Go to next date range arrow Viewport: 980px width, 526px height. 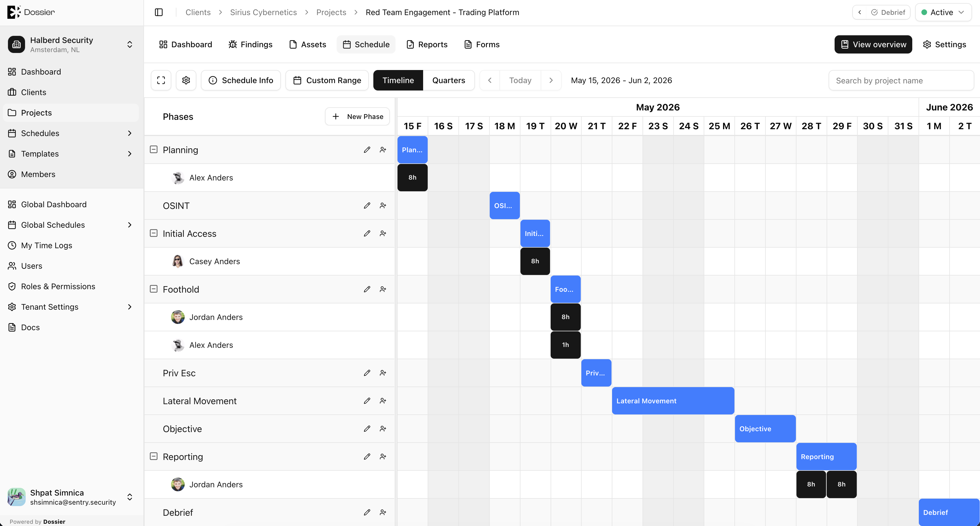tap(551, 80)
